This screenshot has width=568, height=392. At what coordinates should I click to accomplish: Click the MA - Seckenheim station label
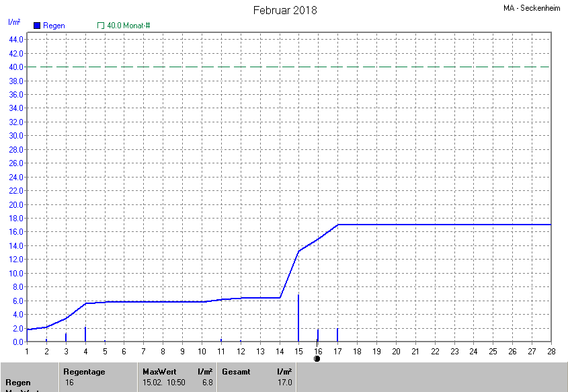(532, 9)
